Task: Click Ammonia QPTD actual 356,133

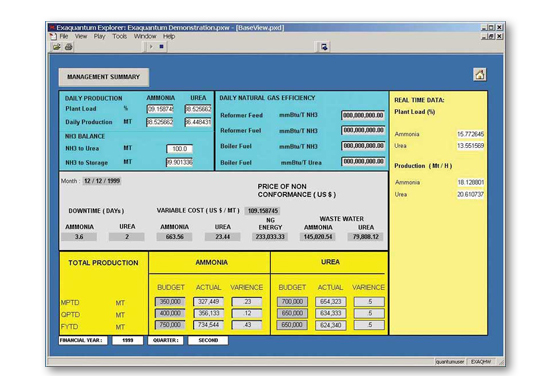Action: pyautogui.click(x=208, y=313)
